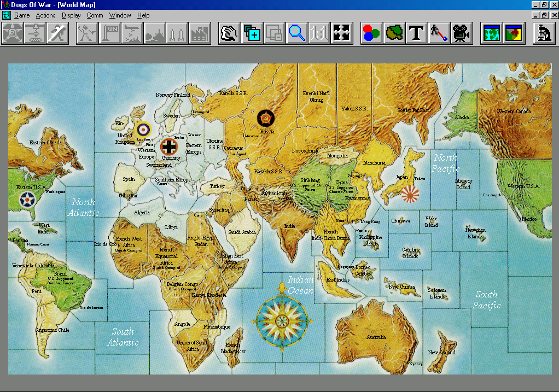This screenshot has height=392, width=559.
Task: Click the greyed-out twin missiles icon
Action: [x=177, y=33]
